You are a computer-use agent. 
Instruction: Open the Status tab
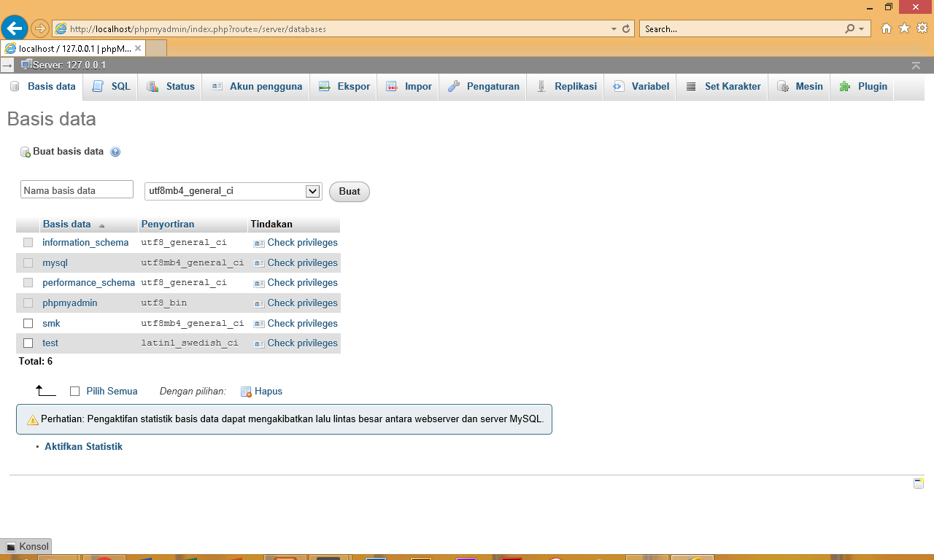click(171, 86)
